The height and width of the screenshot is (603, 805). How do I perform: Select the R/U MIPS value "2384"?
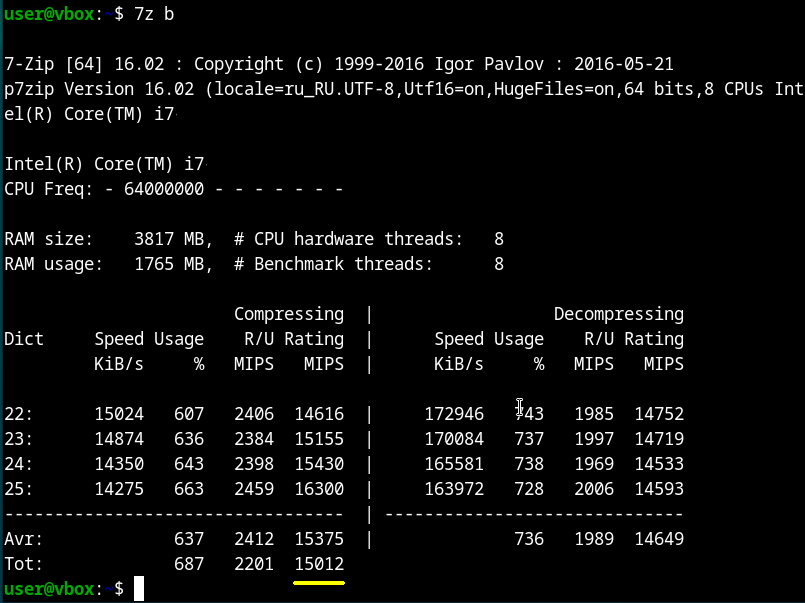(x=254, y=439)
